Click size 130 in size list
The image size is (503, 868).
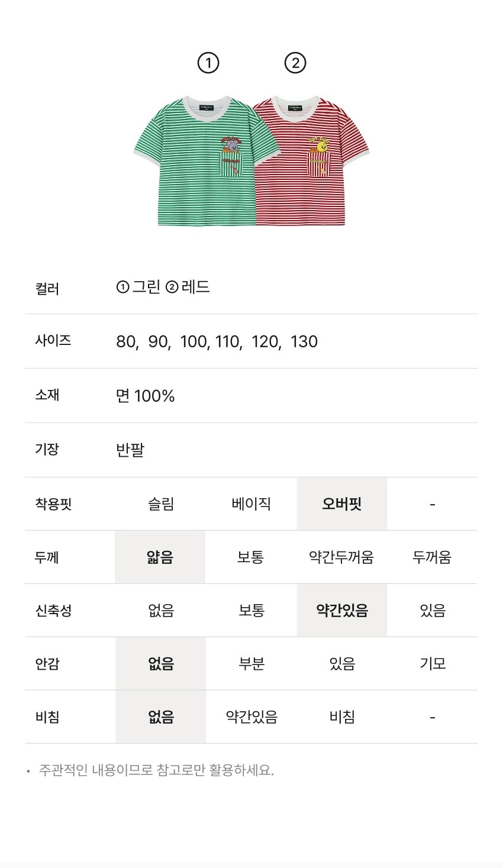[304, 342]
